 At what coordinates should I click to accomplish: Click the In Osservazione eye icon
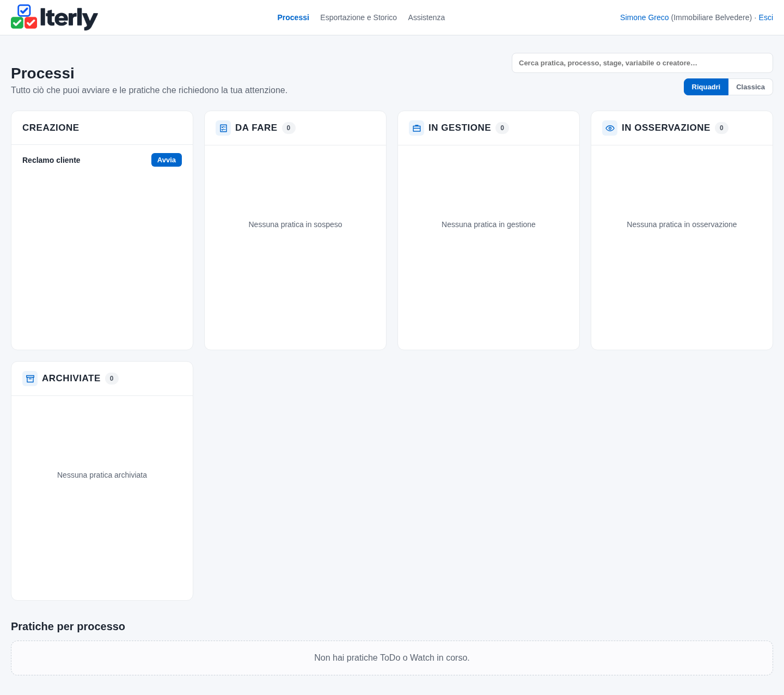610,128
